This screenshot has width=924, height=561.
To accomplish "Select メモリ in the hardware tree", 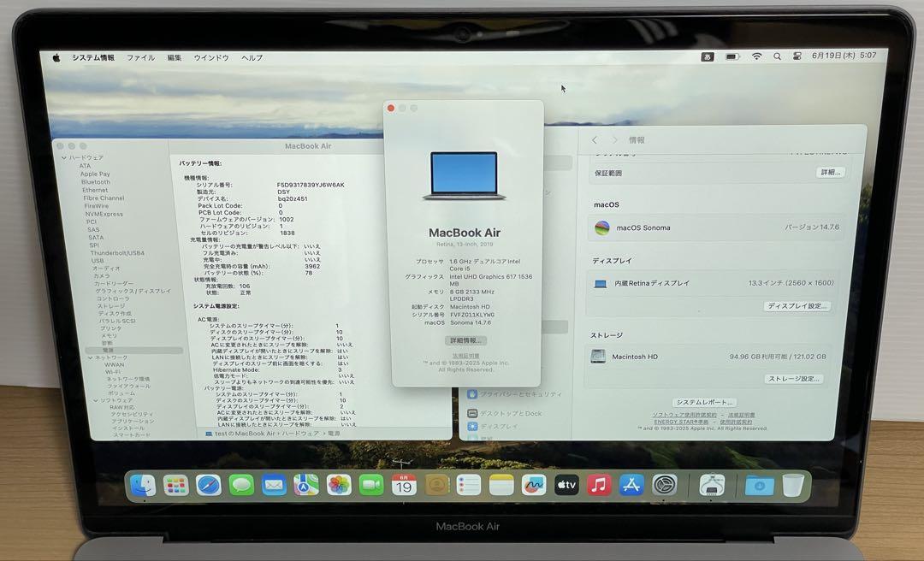I will (109, 335).
